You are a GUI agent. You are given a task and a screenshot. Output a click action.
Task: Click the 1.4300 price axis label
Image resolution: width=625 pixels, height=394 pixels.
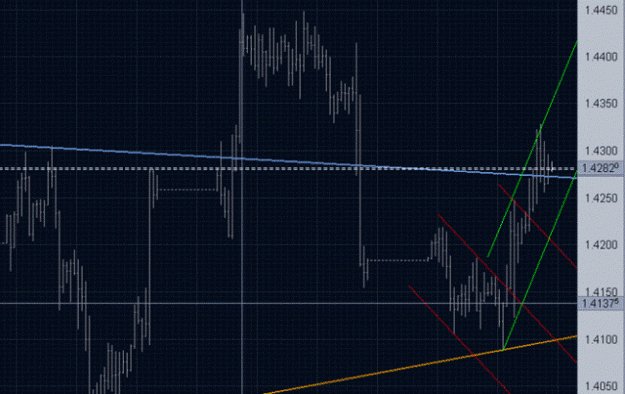[x=601, y=151]
